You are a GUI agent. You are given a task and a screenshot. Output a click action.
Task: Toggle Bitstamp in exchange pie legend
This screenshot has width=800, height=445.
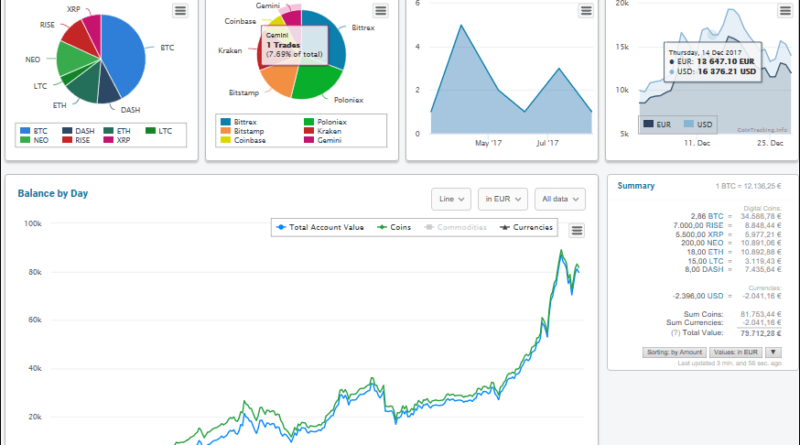tap(242, 131)
